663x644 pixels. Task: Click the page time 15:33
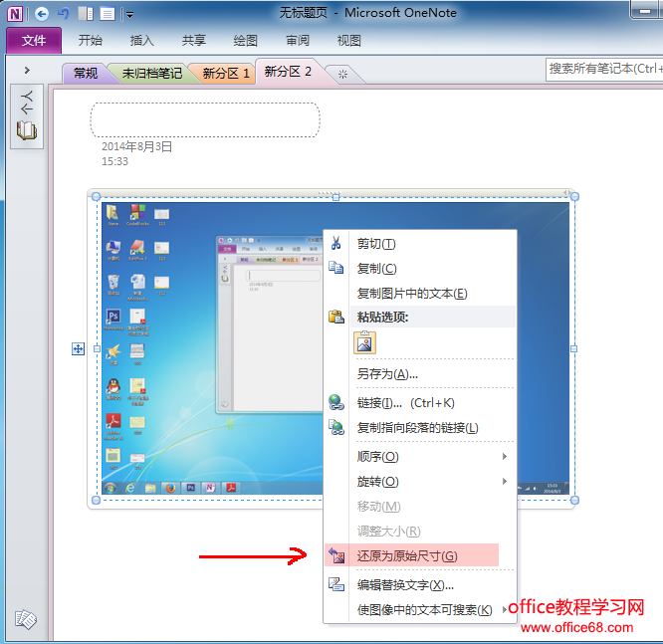(x=114, y=161)
